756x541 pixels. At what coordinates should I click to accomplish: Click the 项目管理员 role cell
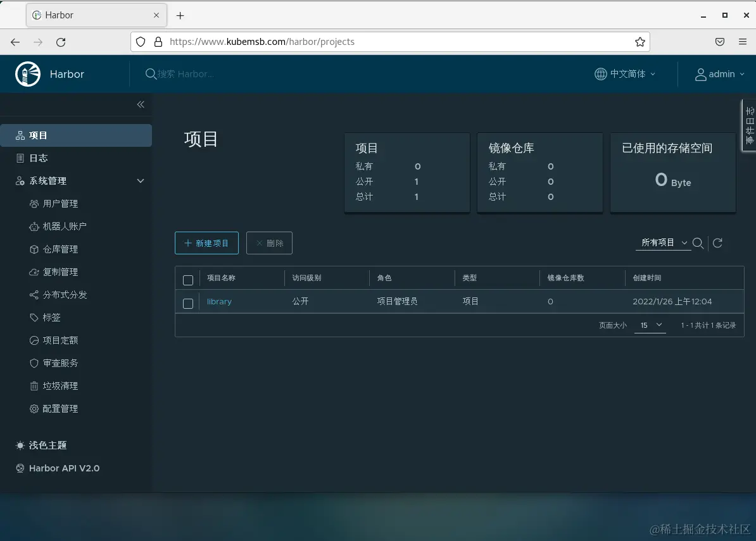pos(397,302)
